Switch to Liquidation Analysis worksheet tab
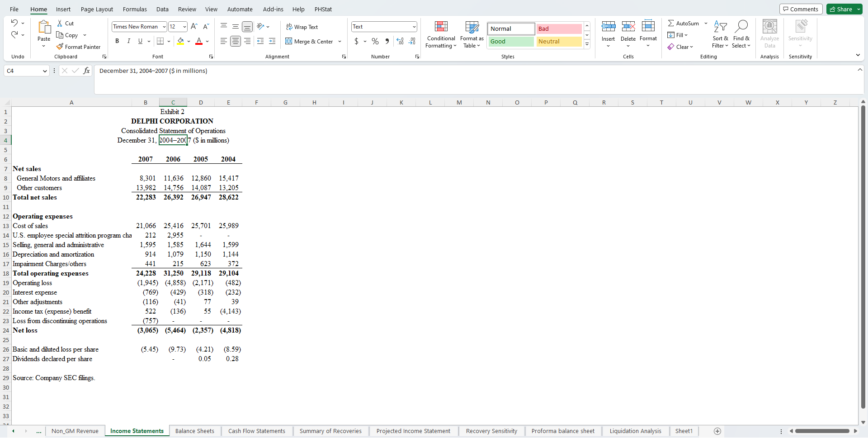 point(635,431)
